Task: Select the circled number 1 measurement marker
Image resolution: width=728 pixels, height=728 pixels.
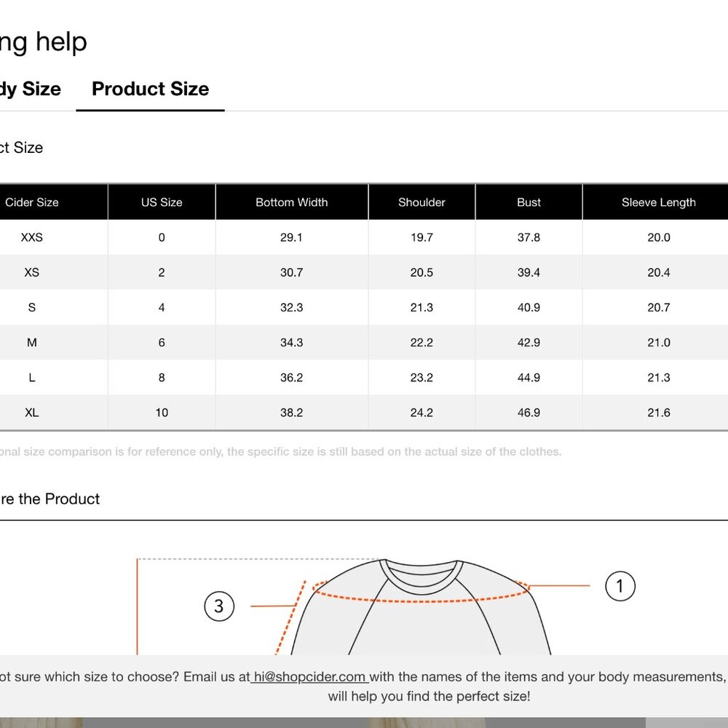Action: tap(620, 586)
